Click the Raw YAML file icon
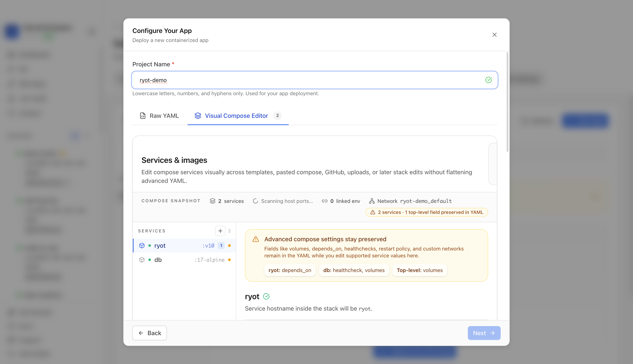The width and height of the screenshot is (633, 364). click(143, 116)
